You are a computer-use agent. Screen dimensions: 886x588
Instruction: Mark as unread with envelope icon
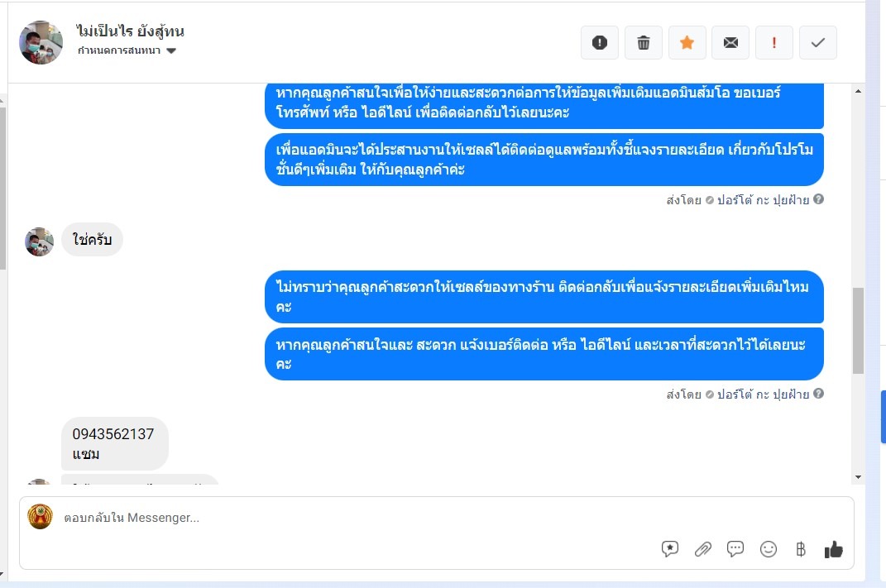[x=730, y=42]
